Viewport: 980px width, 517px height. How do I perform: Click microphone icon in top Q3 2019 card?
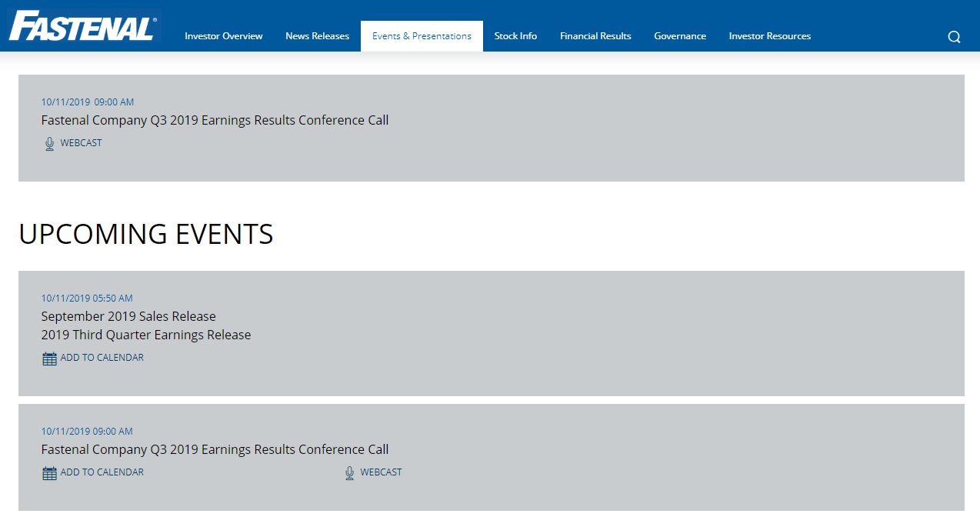[x=49, y=143]
